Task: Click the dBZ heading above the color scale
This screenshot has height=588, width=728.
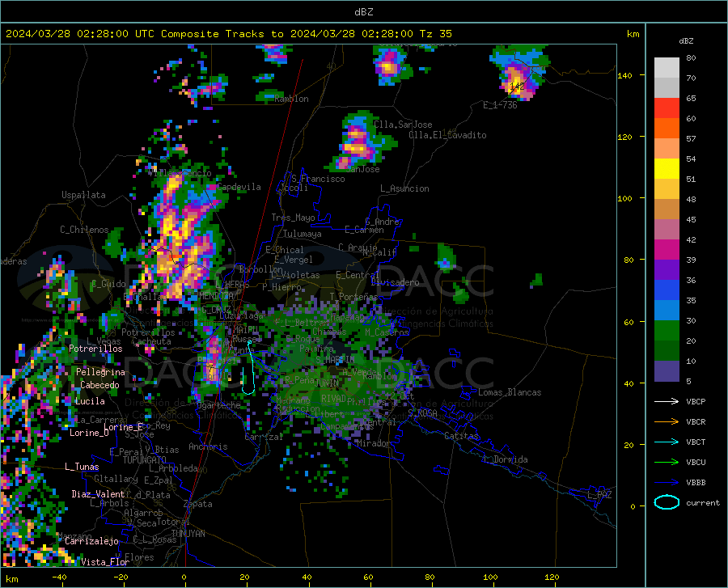Action: [686, 40]
